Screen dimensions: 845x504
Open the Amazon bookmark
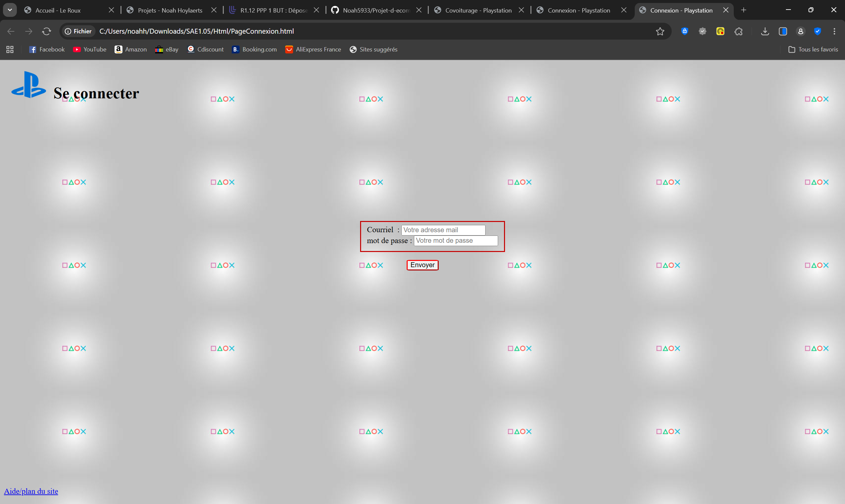click(131, 49)
